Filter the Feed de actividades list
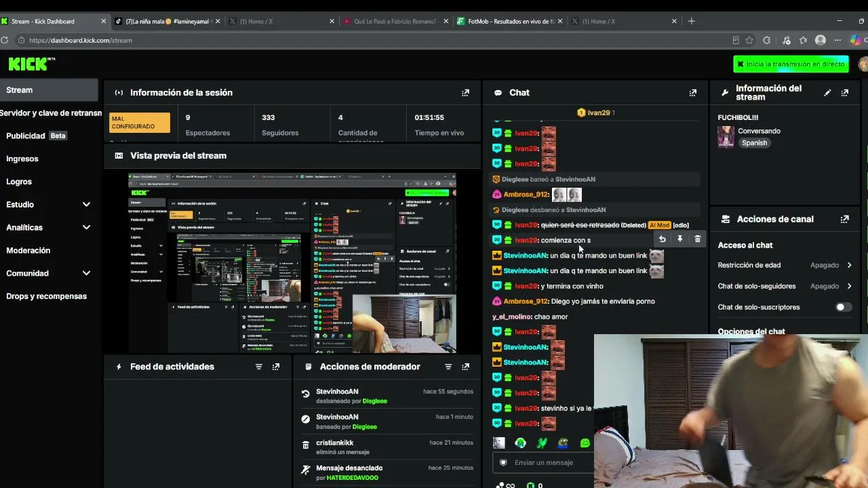The image size is (868, 488). click(x=258, y=367)
